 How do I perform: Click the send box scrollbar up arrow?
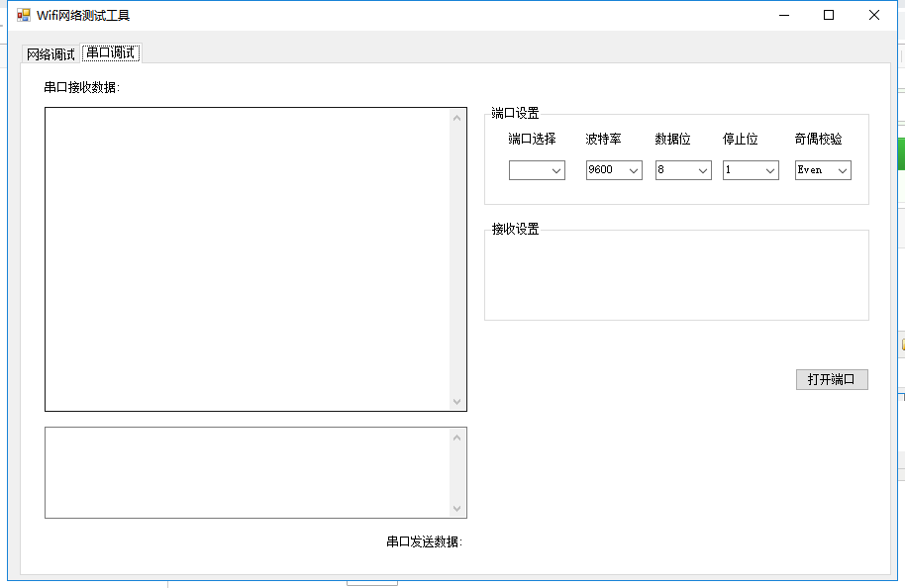coord(457,438)
